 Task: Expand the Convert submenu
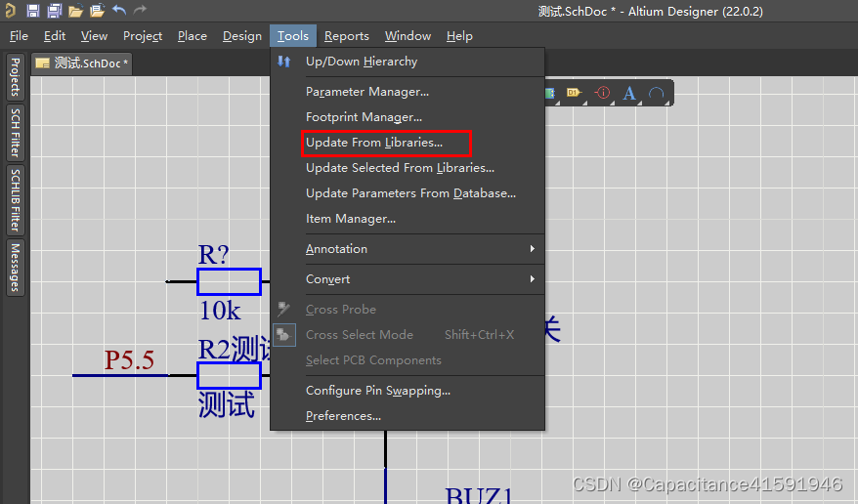408,278
